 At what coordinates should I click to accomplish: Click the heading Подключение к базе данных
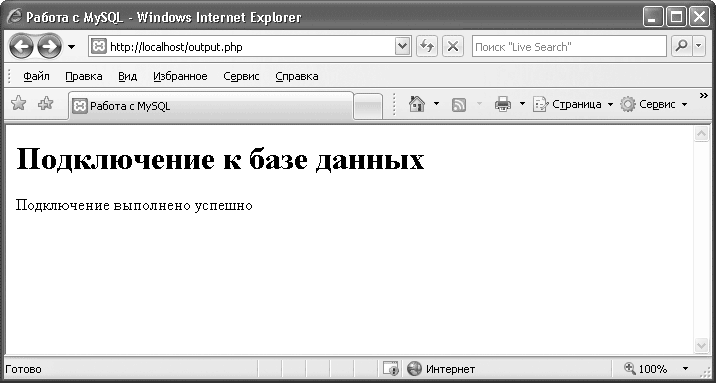coord(220,160)
